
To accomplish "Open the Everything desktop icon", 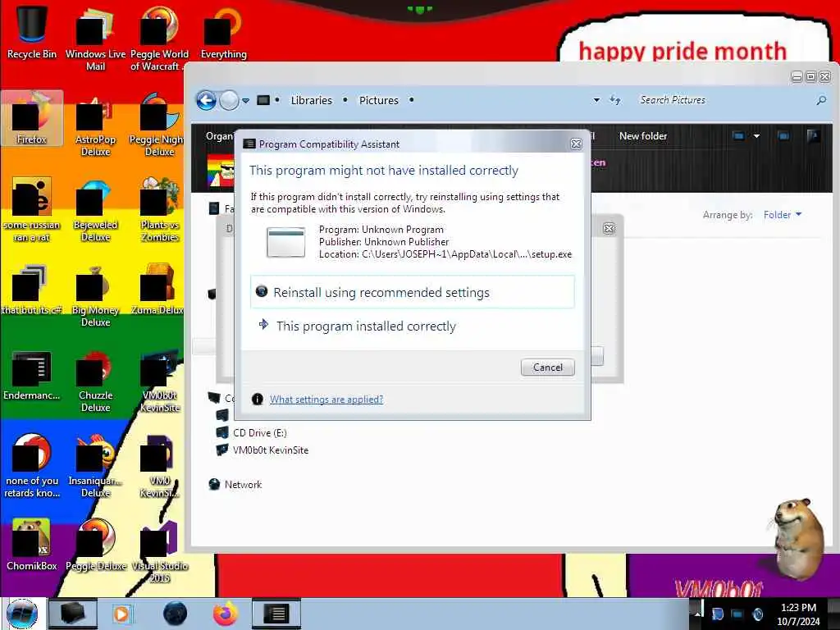I will [x=223, y=32].
